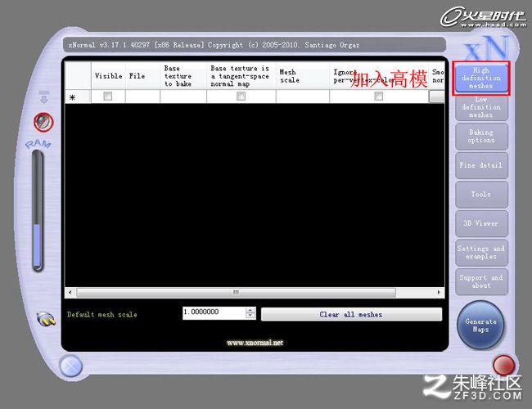Click the Visible column header

[x=108, y=76]
